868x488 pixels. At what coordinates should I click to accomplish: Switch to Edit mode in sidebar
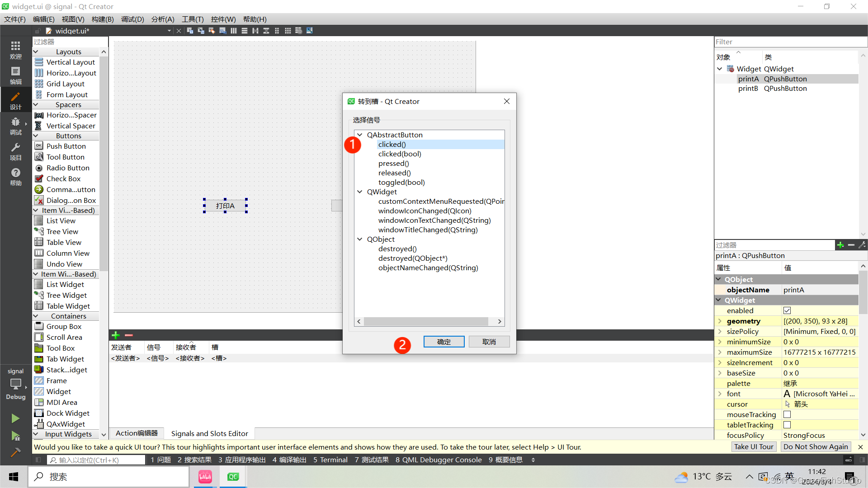point(16,75)
